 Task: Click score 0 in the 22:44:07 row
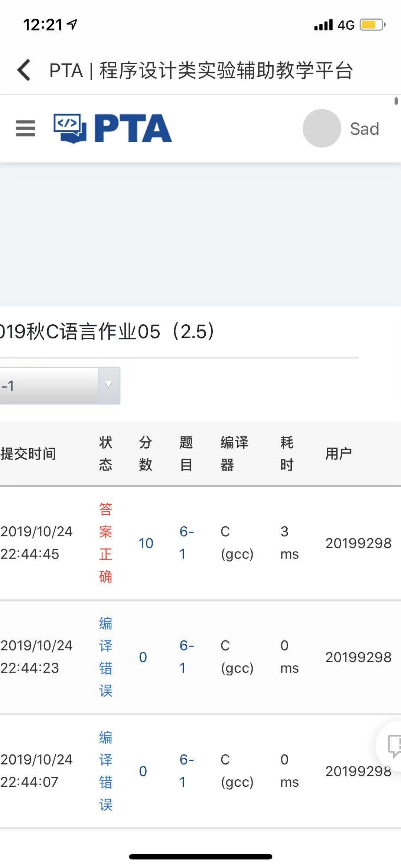tap(143, 771)
